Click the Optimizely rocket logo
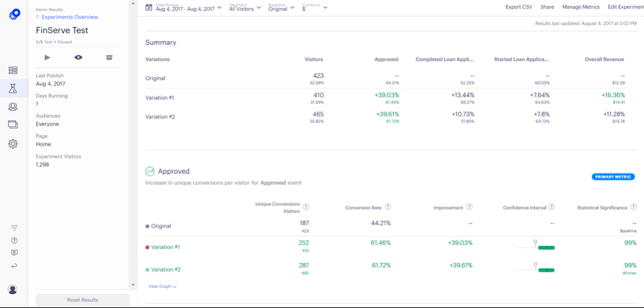 [14, 14]
